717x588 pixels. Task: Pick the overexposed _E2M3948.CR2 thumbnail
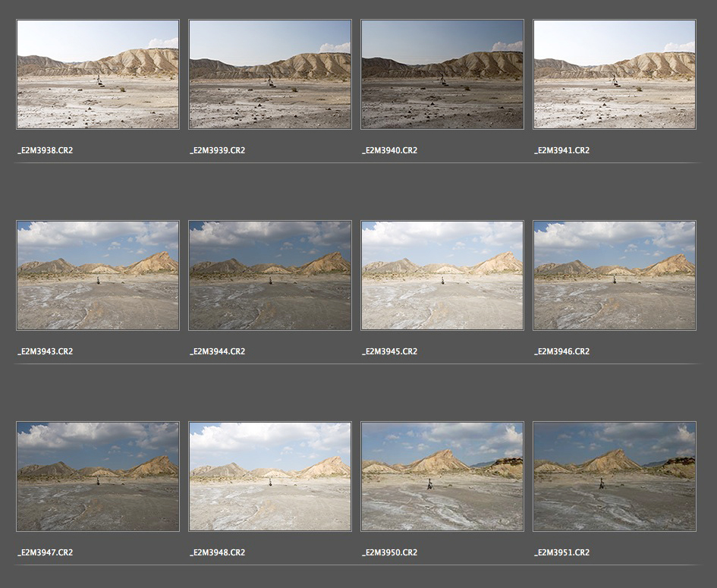270,476
